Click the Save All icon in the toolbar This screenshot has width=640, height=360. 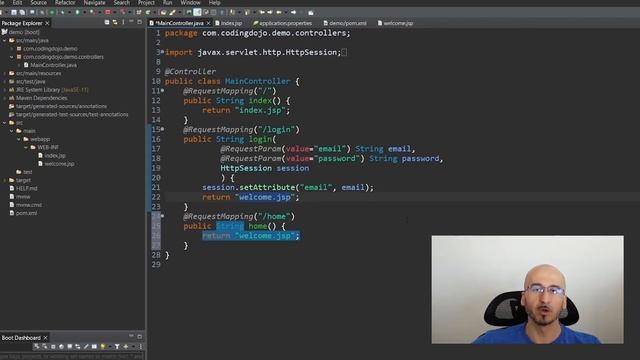click(22, 12)
